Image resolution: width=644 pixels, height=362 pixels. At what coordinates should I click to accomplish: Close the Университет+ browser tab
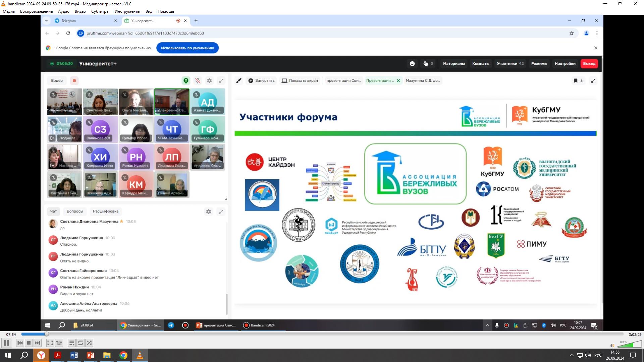coord(185,21)
